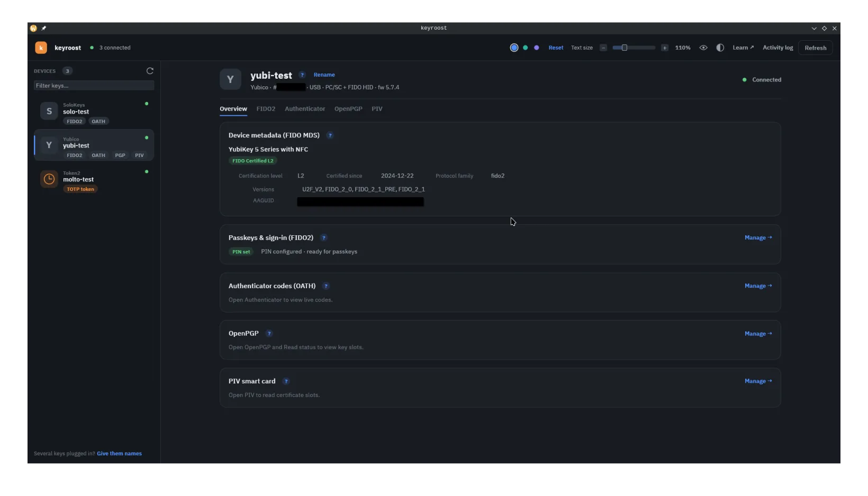Image resolution: width=868 pixels, height=496 pixels.
Task: Switch to the Authenticator tab
Action: point(305,109)
